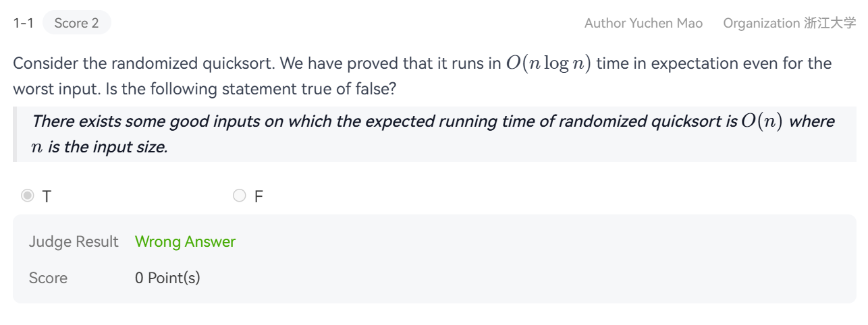868x325 pixels.
Task: Click the 'Author' label text
Action: pos(604,24)
